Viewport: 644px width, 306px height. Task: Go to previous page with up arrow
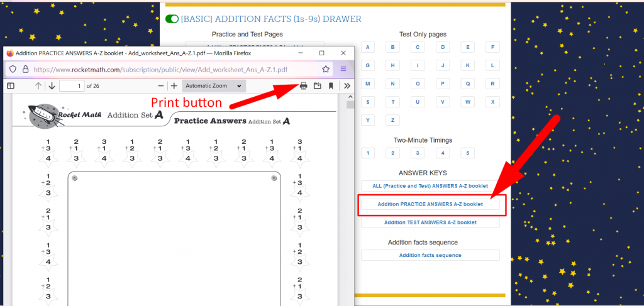click(x=38, y=85)
